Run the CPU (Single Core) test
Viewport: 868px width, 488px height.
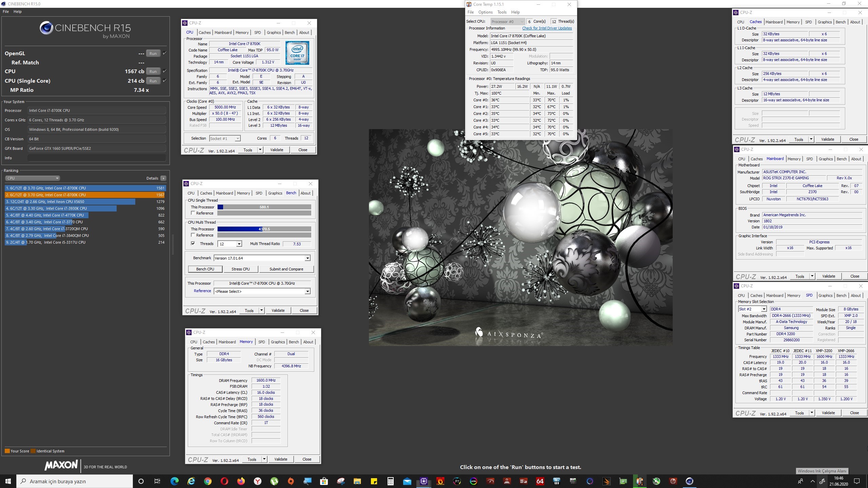coord(153,81)
